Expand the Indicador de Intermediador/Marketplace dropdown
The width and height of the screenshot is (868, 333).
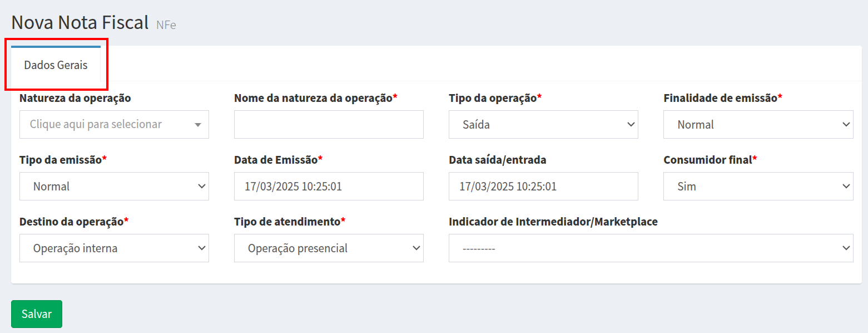tap(651, 248)
